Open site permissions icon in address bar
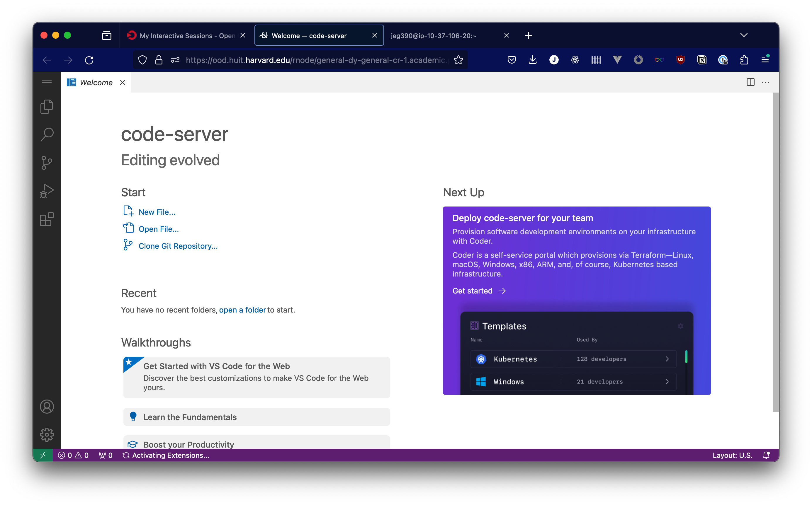 [x=175, y=60]
